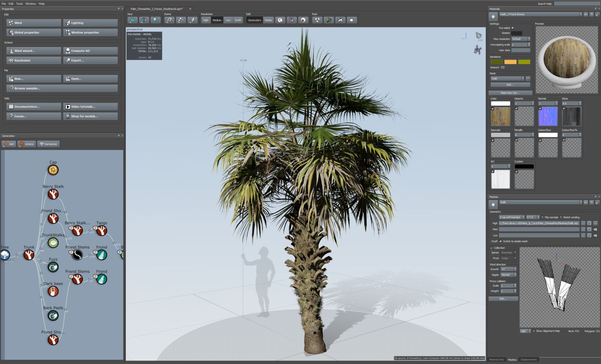
Task: Click the hand icon in Materials panel
Action: (x=493, y=17)
